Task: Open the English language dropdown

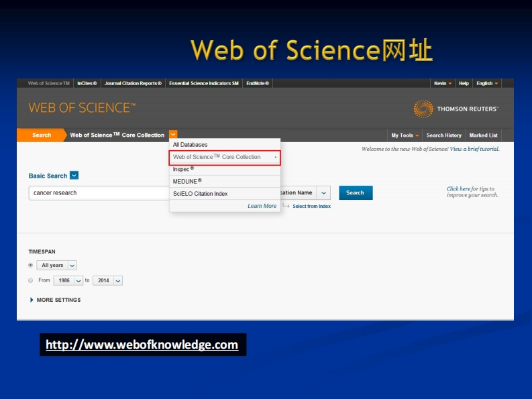Action: [487, 83]
